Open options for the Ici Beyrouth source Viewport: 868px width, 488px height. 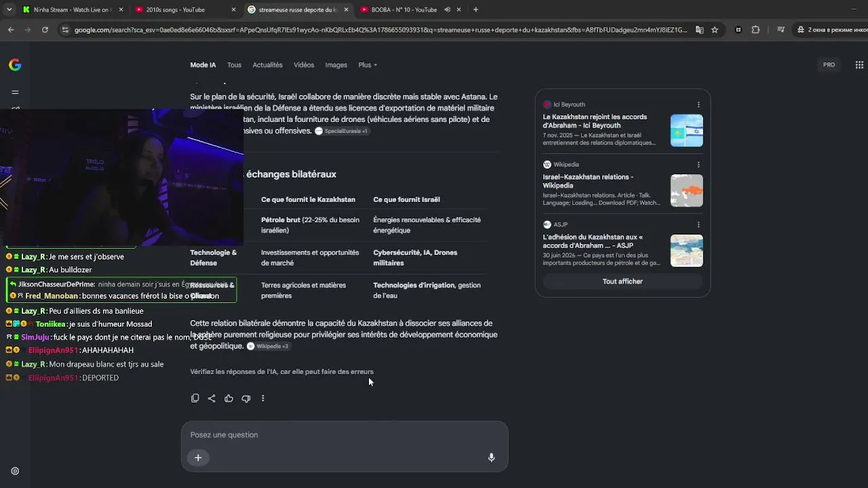[x=698, y=104]
